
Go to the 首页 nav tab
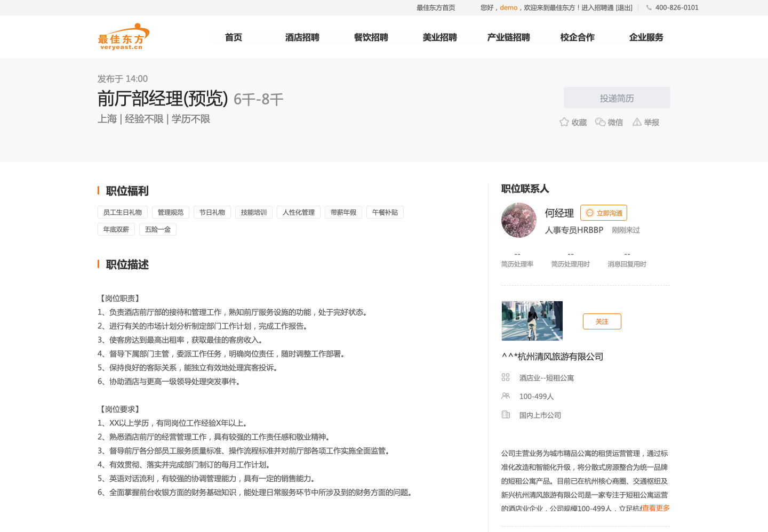(x=233, y=37)
